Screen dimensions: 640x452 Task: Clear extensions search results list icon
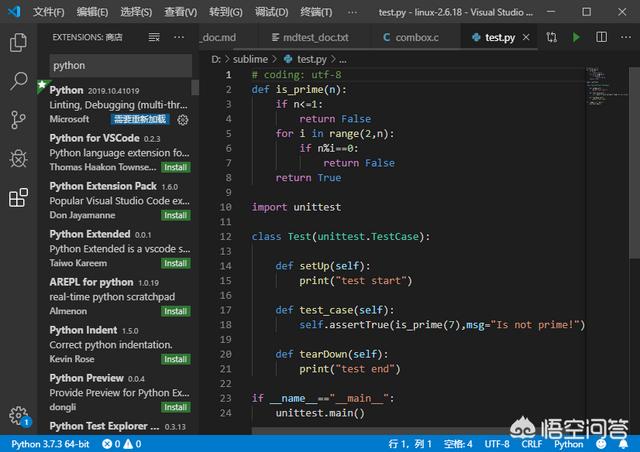(x=154, y=38)
